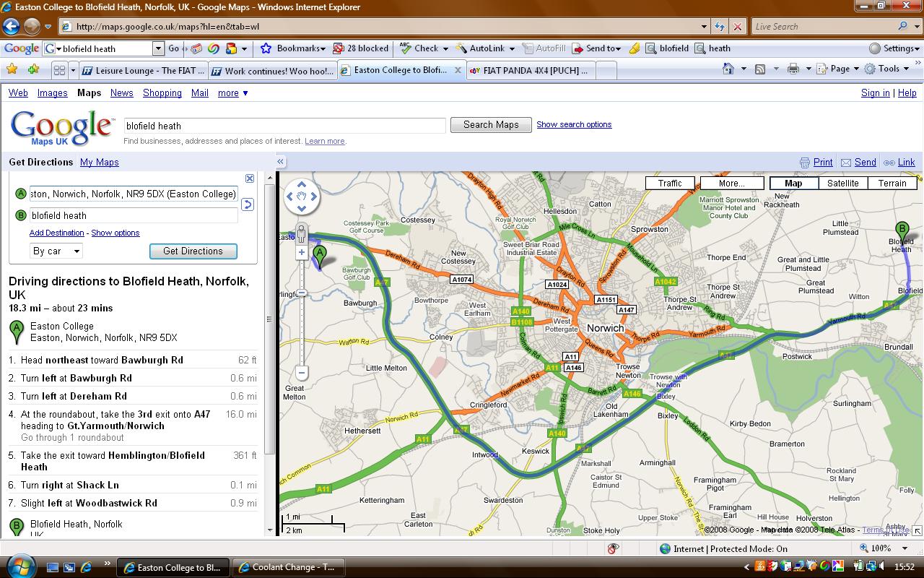The height and width of the screenshot is (578, 924).
Task: Open the 'By car' travel mode dropdown
Action: [56, 251]
